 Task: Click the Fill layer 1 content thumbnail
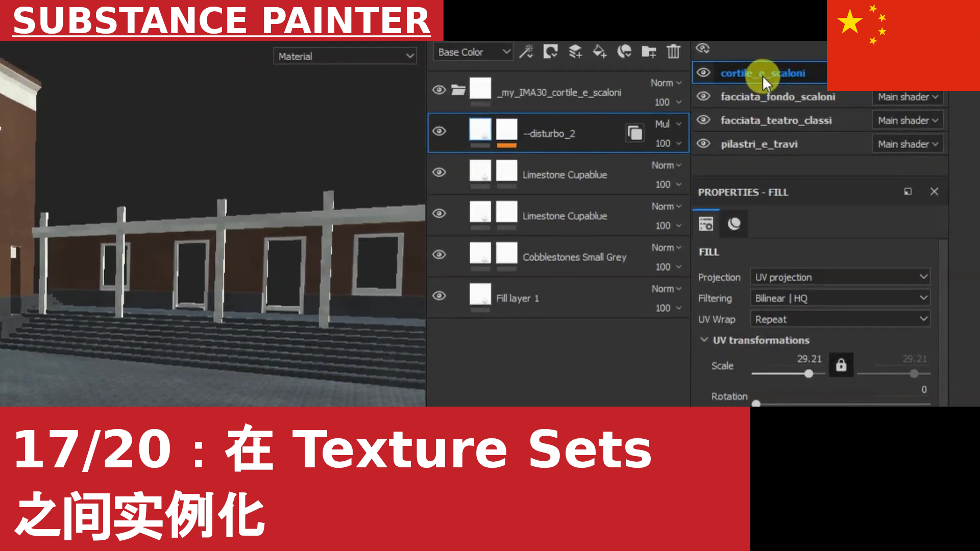point(480,294)
